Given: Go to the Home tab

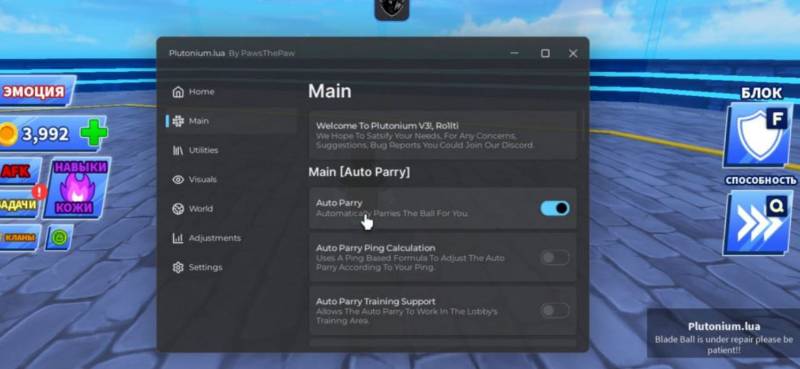Looking at the screenshot, I should (x=232, y=92).
